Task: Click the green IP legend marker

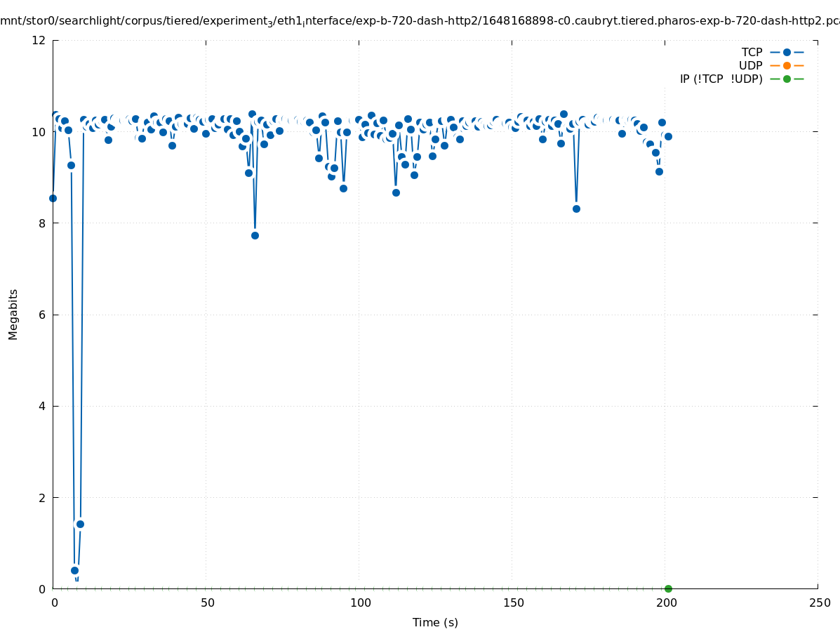Action: 787,79
